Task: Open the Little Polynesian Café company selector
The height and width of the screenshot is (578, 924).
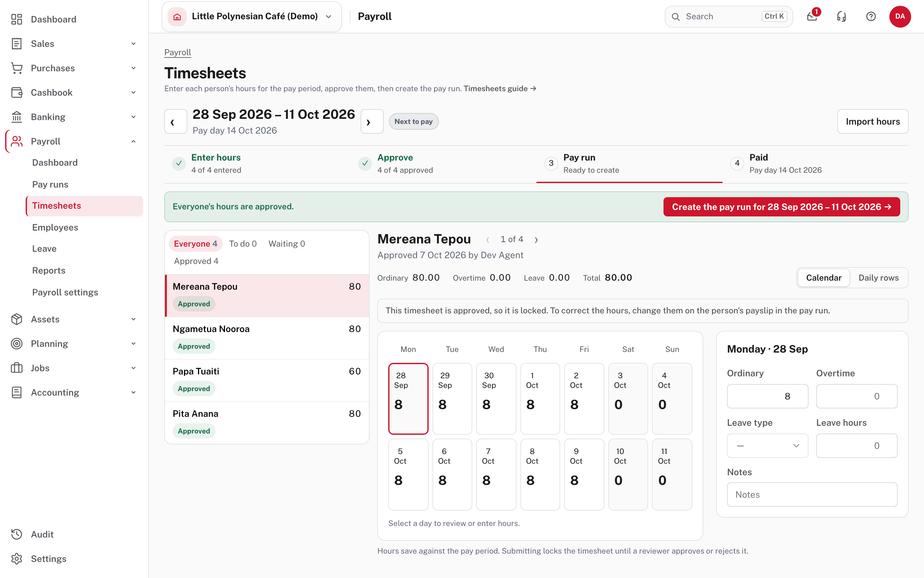Action: coord(252,16)
